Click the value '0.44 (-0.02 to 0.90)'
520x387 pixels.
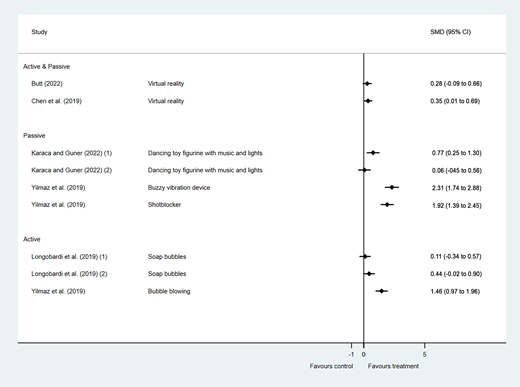[x=456, y=274]
